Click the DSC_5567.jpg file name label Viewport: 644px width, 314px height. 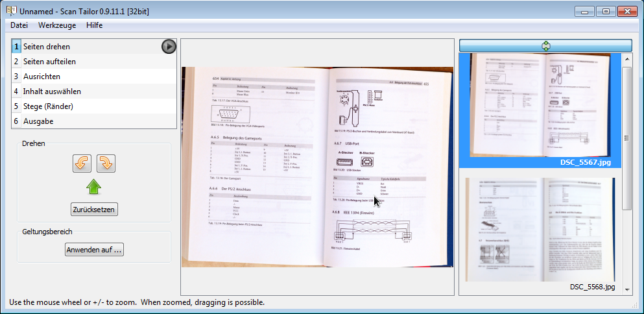(x=585, y=162)
